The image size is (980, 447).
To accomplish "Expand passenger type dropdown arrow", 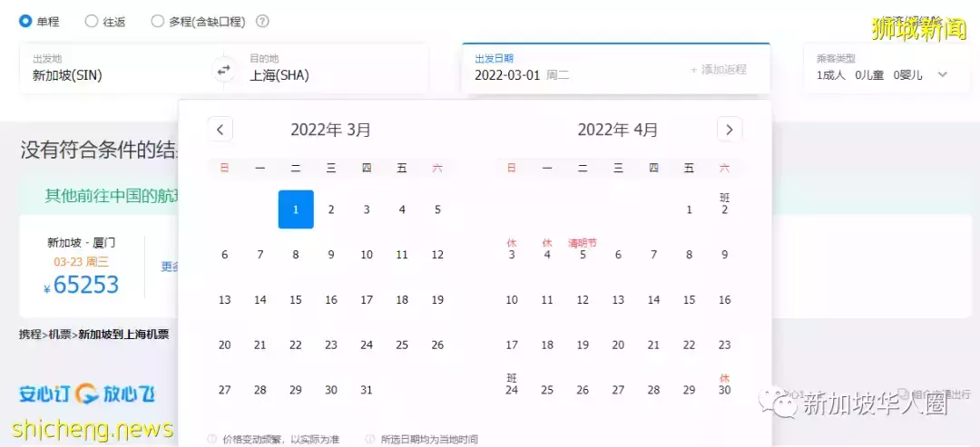I will [943, 75].
